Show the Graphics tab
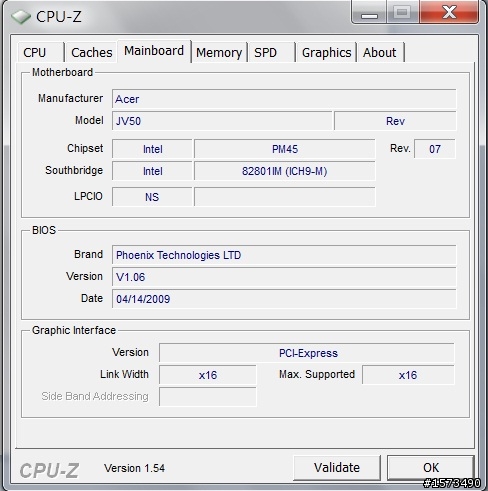The image size is (488, 491). click(x=326, y=52)
